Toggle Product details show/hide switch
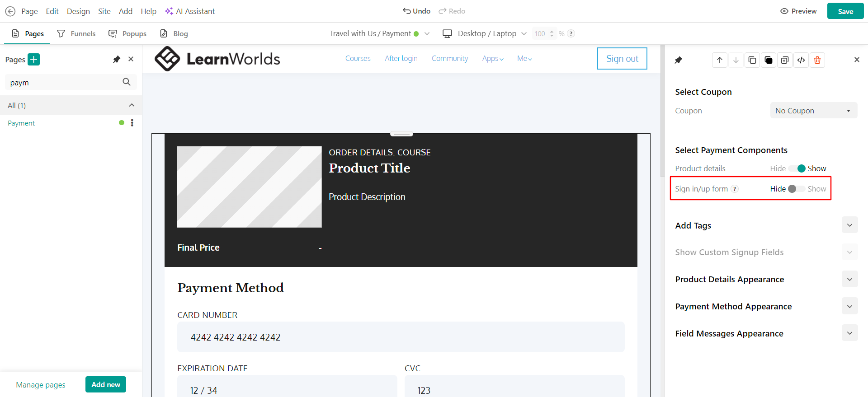The width and height of the screenshot is (868, 397). click(797, 168)
